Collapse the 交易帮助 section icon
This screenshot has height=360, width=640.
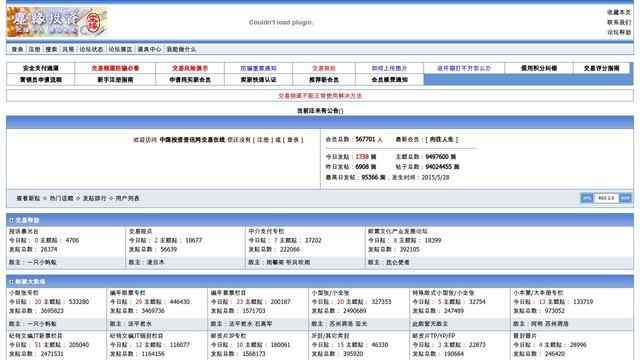coord(11,220)
